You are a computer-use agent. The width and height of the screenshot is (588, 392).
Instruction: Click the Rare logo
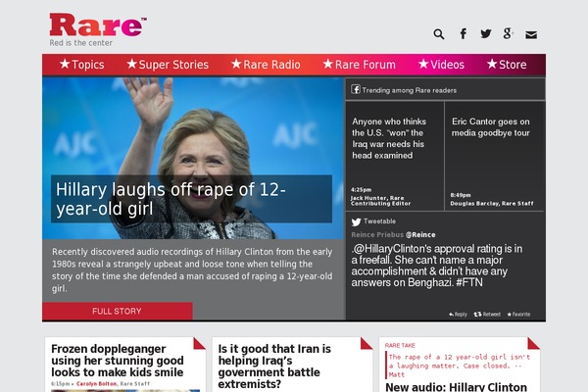click(97, 24)
